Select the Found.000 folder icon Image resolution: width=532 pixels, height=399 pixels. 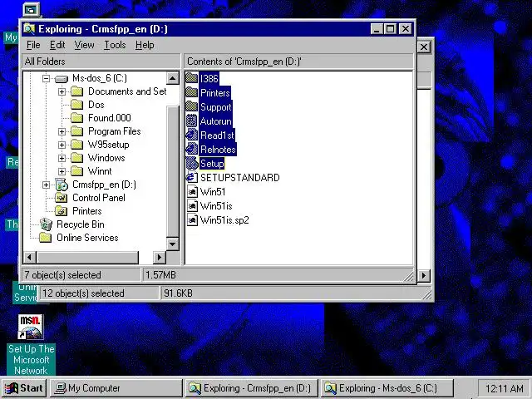pos(77,118)
